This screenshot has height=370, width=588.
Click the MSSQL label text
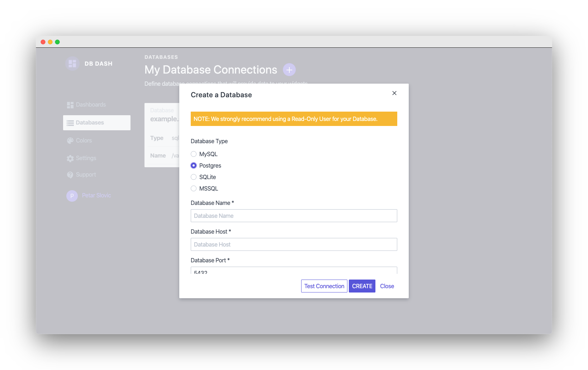209,188
